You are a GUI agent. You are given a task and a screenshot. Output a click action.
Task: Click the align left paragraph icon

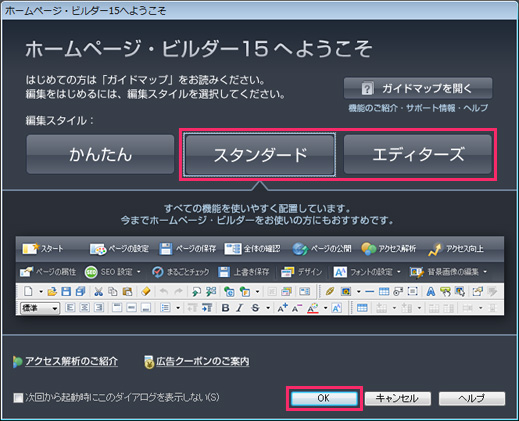click(70, 307)
